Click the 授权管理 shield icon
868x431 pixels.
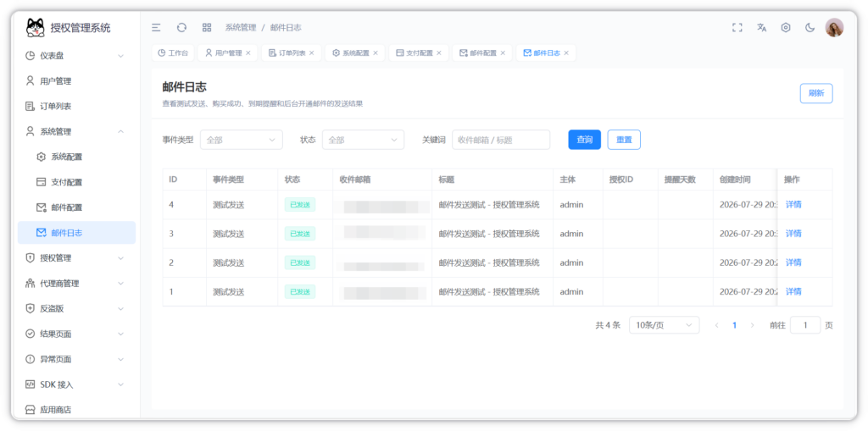(x=31, y=257)
